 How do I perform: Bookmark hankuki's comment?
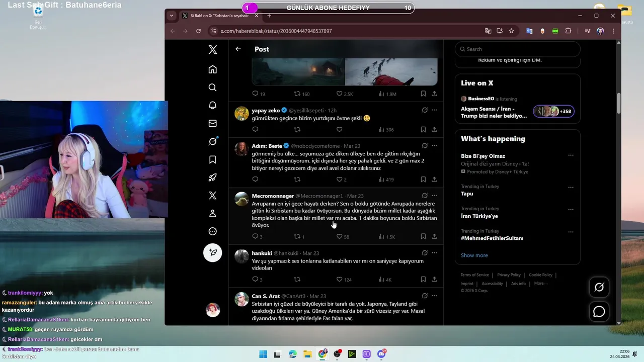423,280
